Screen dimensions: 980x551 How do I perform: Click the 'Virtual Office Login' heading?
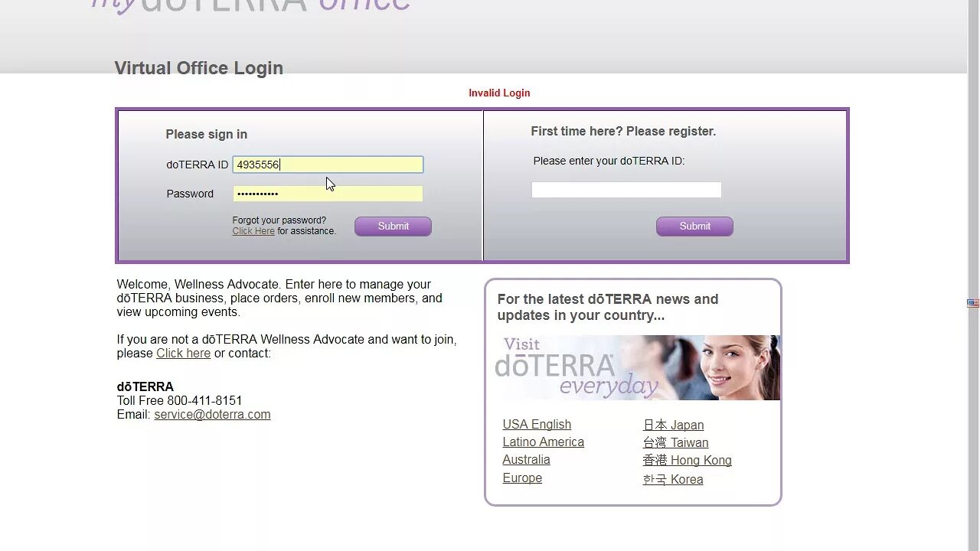pyautogui.click(x=198, y=68)
